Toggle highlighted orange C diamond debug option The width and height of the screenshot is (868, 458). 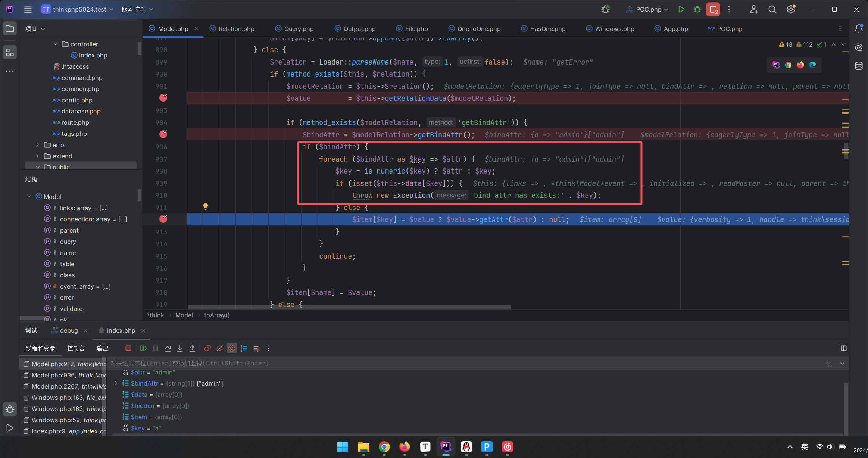click(232, 348)
